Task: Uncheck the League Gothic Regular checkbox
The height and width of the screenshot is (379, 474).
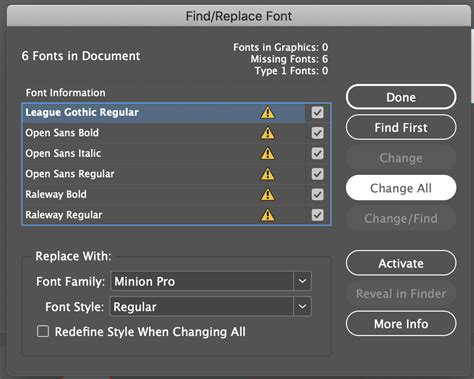Action: tap(317, 112)
